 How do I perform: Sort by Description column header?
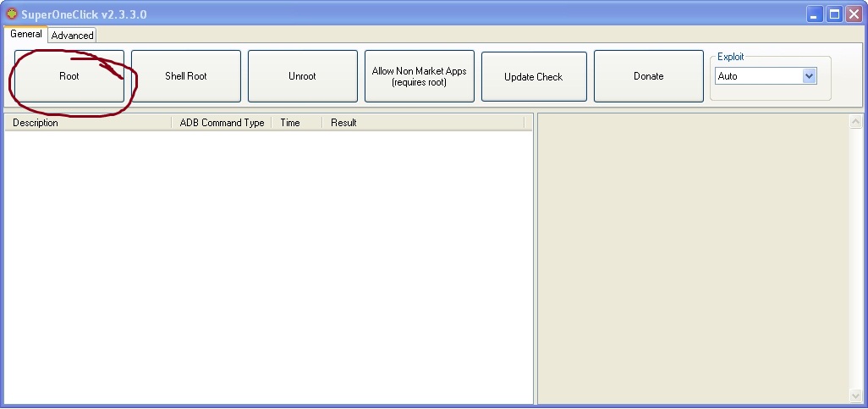click(x=88, y=123)
